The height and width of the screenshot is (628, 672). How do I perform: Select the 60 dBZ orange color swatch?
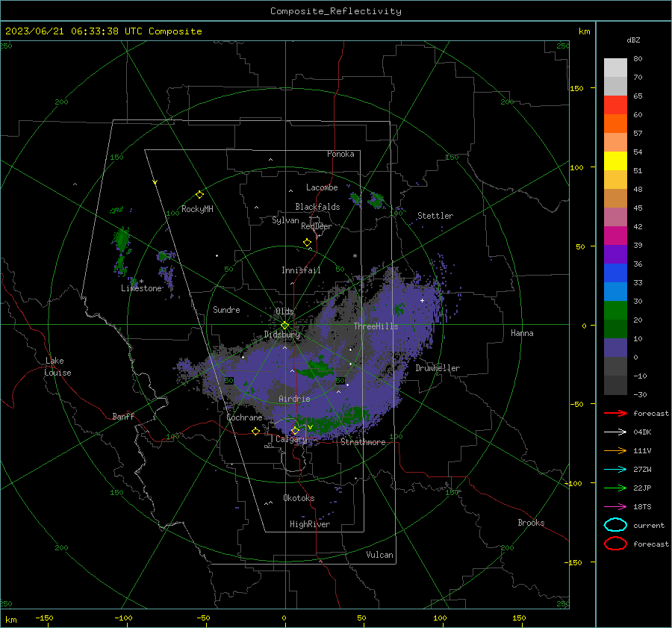(x=615, y=123)
